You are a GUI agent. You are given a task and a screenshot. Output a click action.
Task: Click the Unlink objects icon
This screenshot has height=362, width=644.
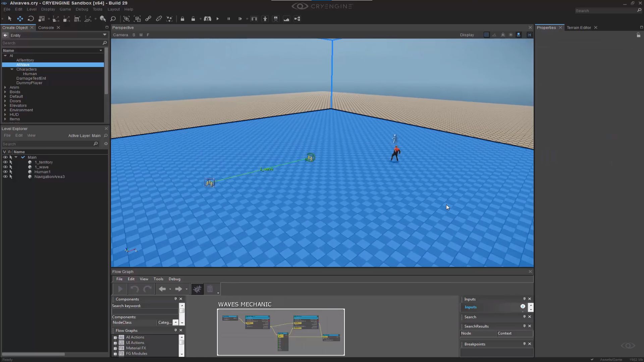point(159,19)
